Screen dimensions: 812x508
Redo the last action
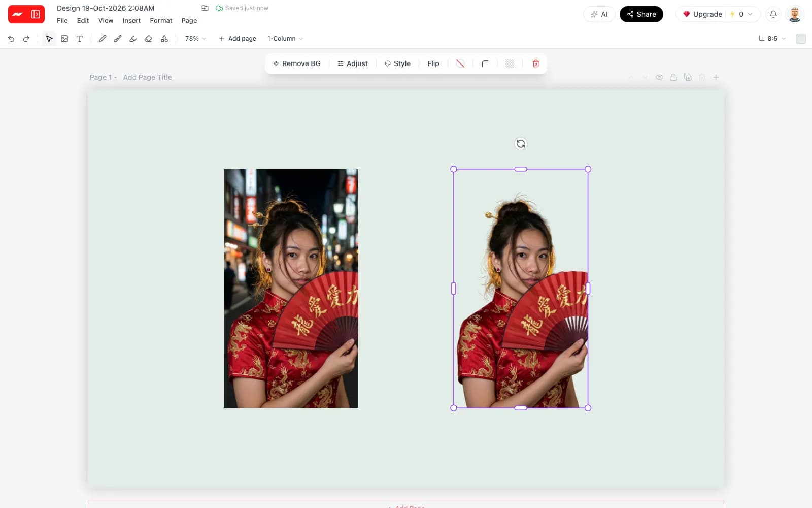pyautogui.click(x=26, y=39)
